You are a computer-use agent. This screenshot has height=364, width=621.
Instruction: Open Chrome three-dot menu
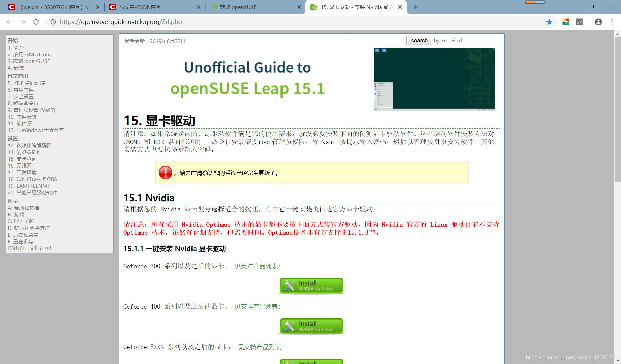612,22
